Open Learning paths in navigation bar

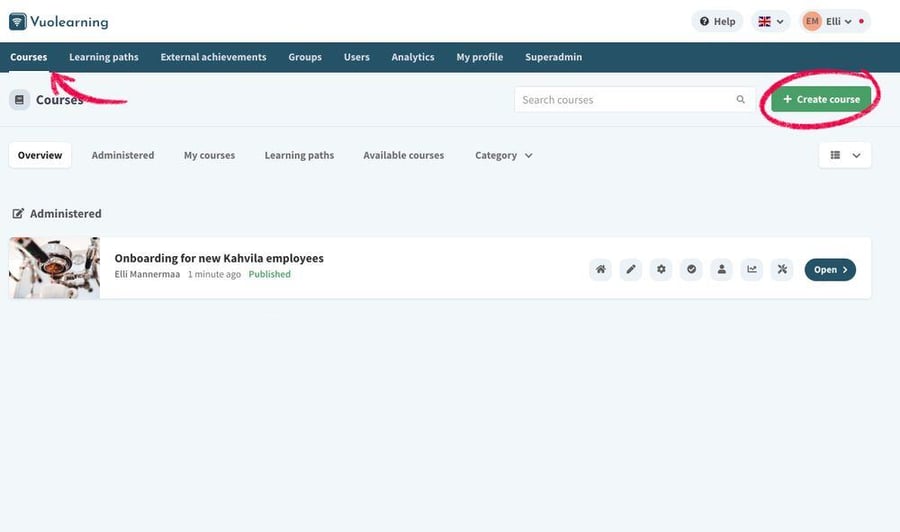[x=104, y=57]
